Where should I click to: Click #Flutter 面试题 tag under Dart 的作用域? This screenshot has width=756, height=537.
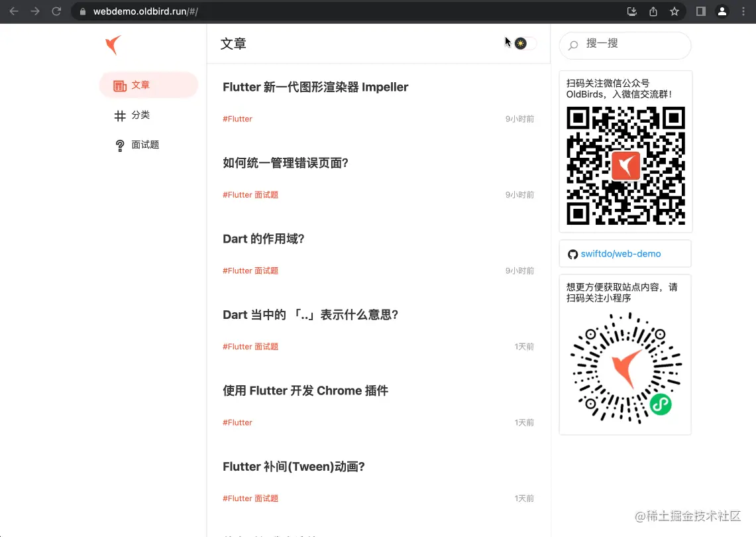[250, 270]
